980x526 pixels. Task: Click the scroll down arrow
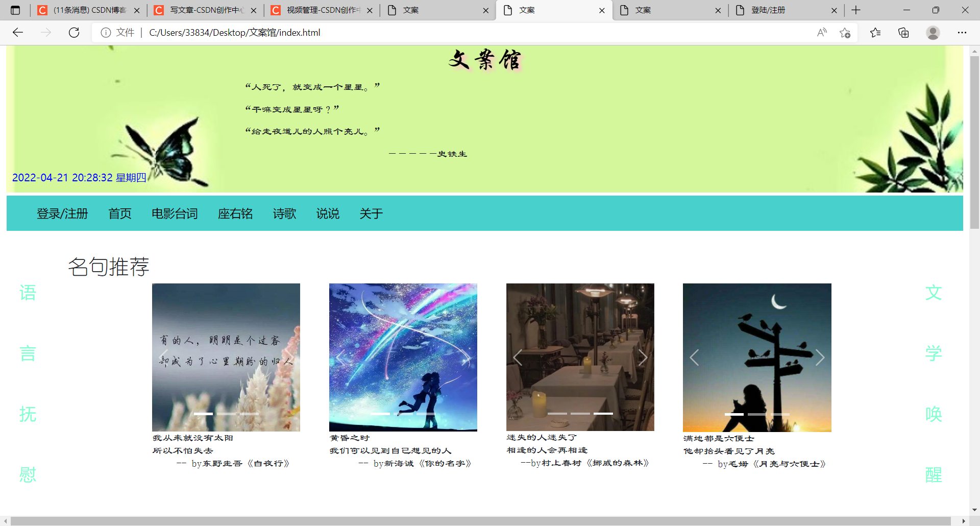click(x=974, y=510)
